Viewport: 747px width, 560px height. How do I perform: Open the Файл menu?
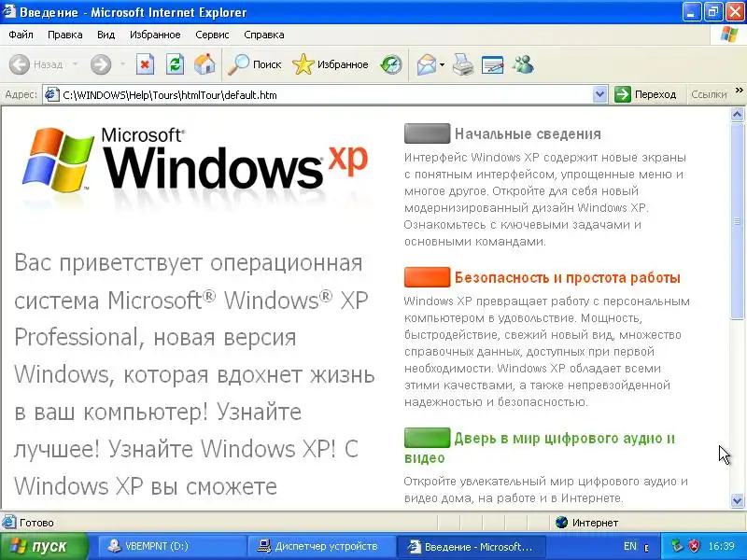tap(21, 35)
